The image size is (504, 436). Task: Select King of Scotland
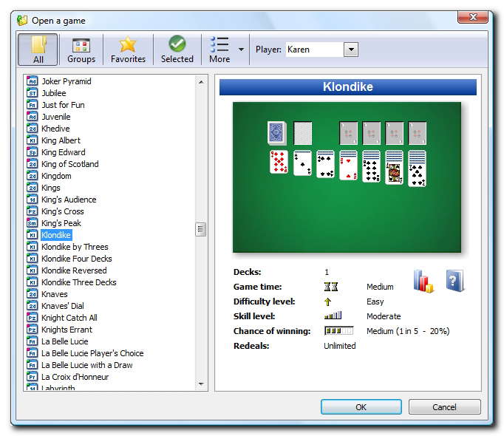[x=69, y=164]
